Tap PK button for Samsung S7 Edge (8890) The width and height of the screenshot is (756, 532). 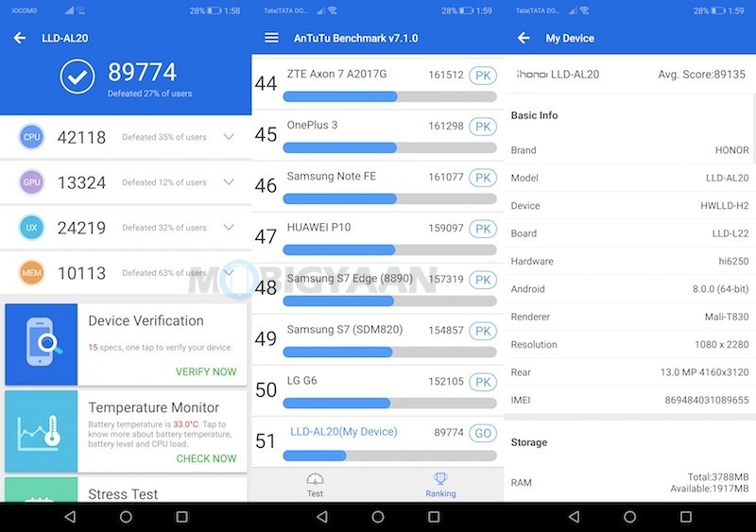(483, 281)
